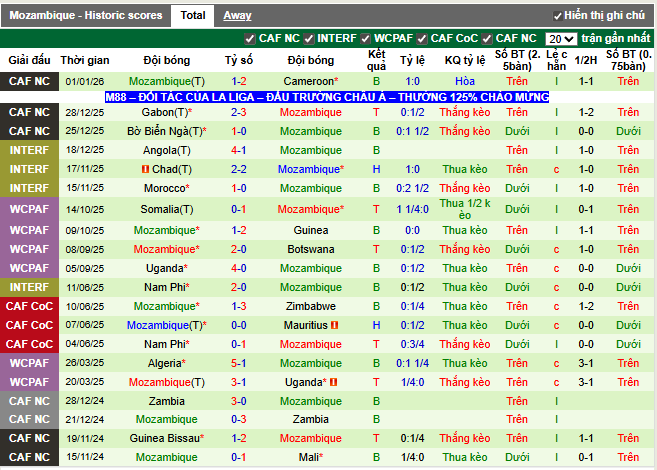Click the Zimbabwe team name

[311, 306]
